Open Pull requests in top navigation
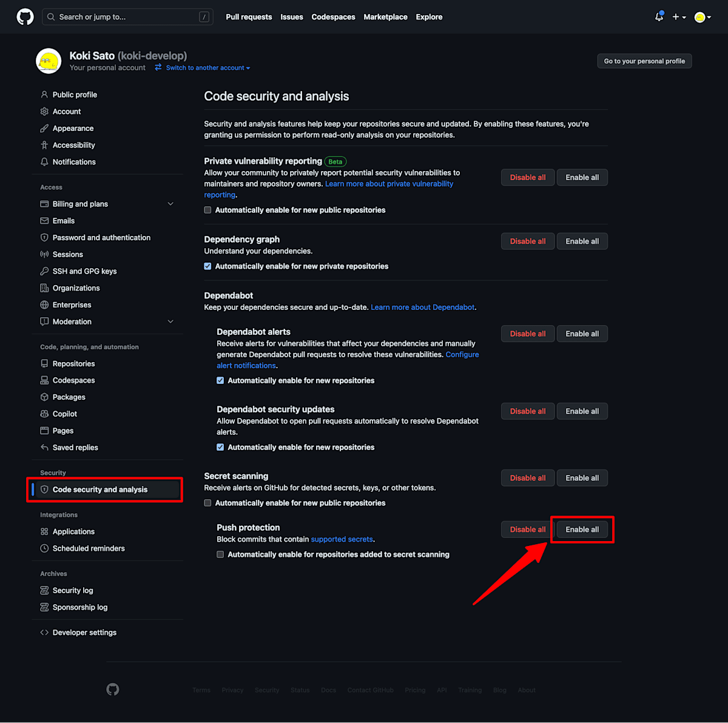Viewport: 728px width, 723px height. click(x=249, y=17)
